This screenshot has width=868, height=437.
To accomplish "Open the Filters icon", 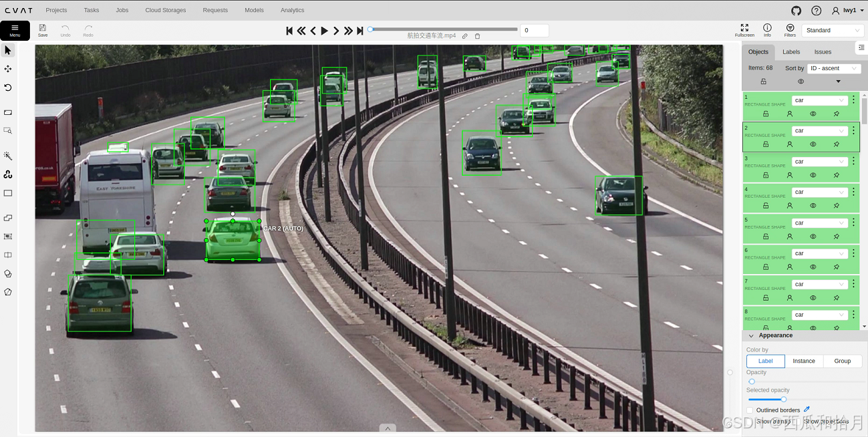I will [x=790, y=30].
